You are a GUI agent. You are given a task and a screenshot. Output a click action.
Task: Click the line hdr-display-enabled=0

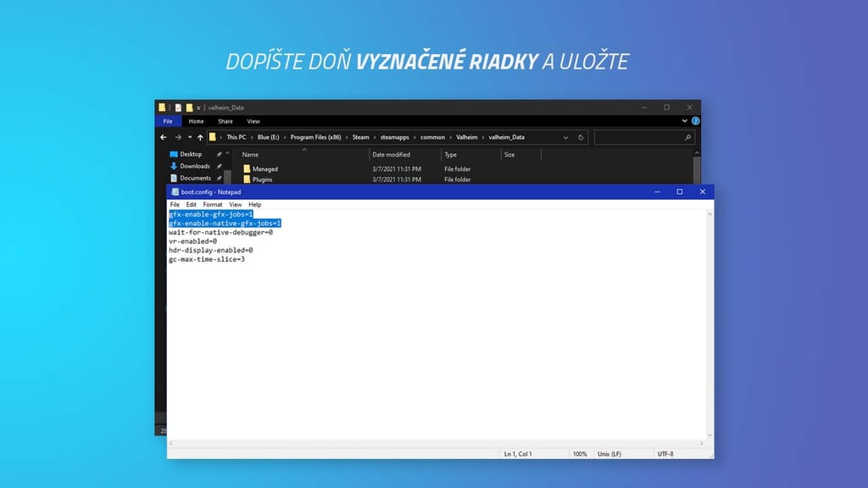tap(211, 250)
